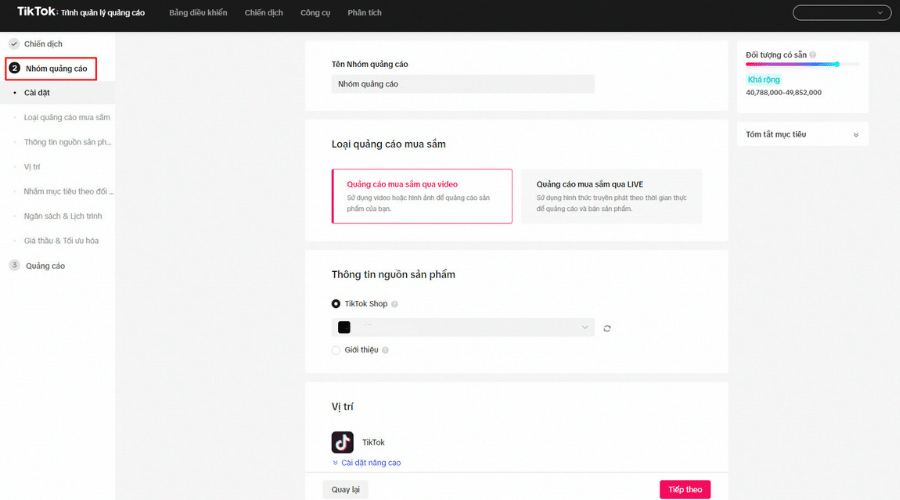The width and height of the screenshot is (900, 500).
Task: Choose Quảng cáo mua sắm qua LIVE card
Action: click(x=611, y=196)
